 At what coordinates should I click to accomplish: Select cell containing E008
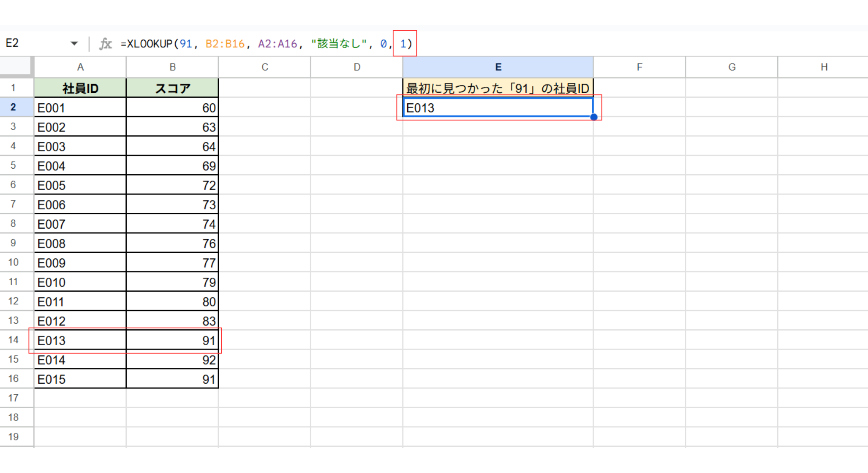(x=80, y=244)
